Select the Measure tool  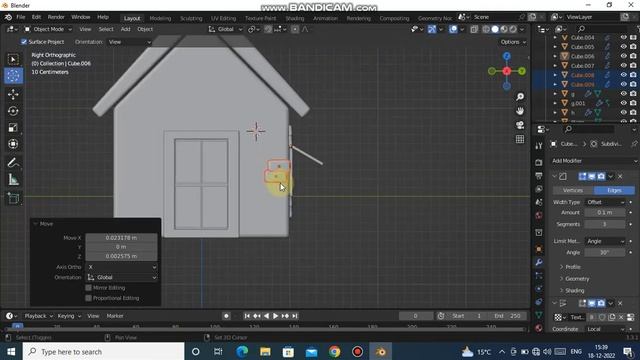pos(13,180)
